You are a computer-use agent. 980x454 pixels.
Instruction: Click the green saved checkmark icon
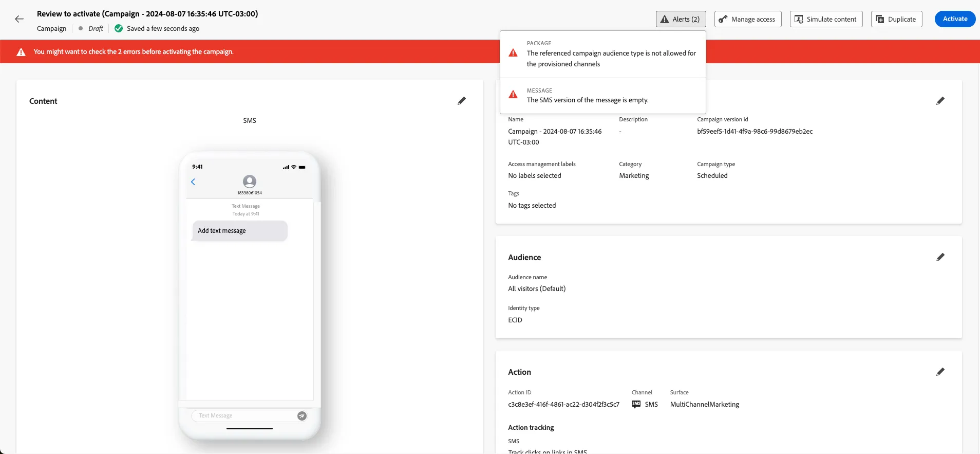[119, 28]
